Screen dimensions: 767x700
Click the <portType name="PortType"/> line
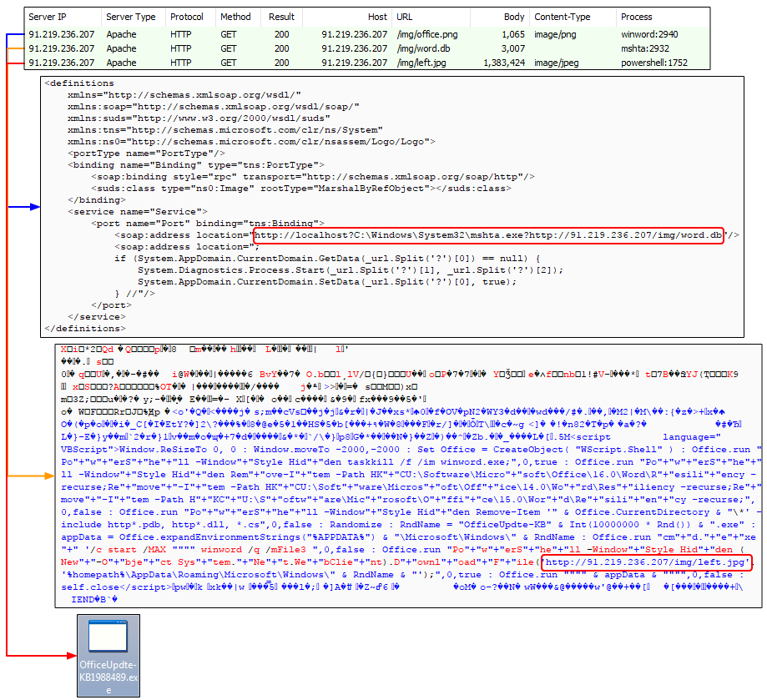click(x=146, y=154)
